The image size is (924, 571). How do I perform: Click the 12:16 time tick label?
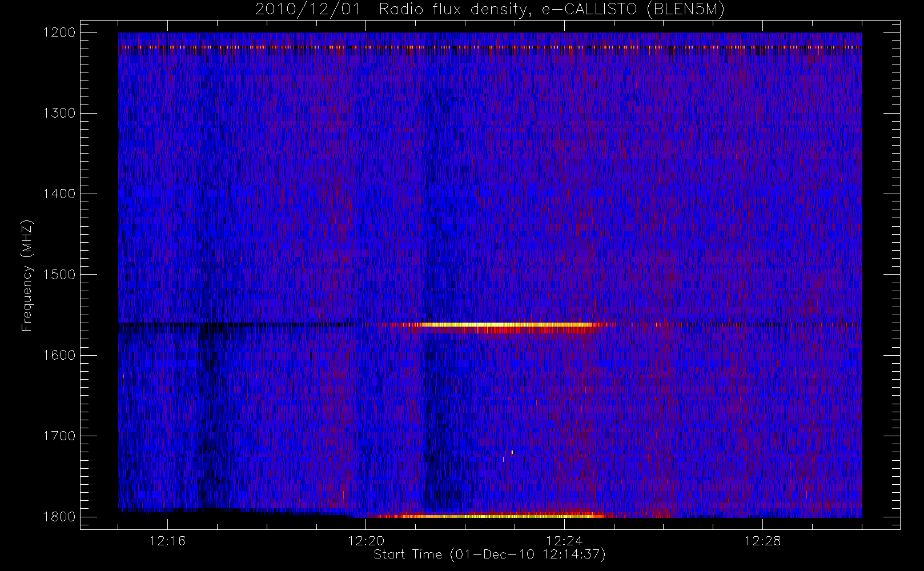pyautogui.click(x=167, y=541)
